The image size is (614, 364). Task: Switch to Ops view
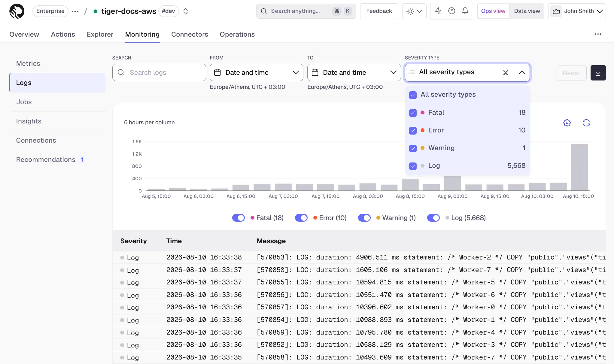pyautogui.click(x=493, y=11)
